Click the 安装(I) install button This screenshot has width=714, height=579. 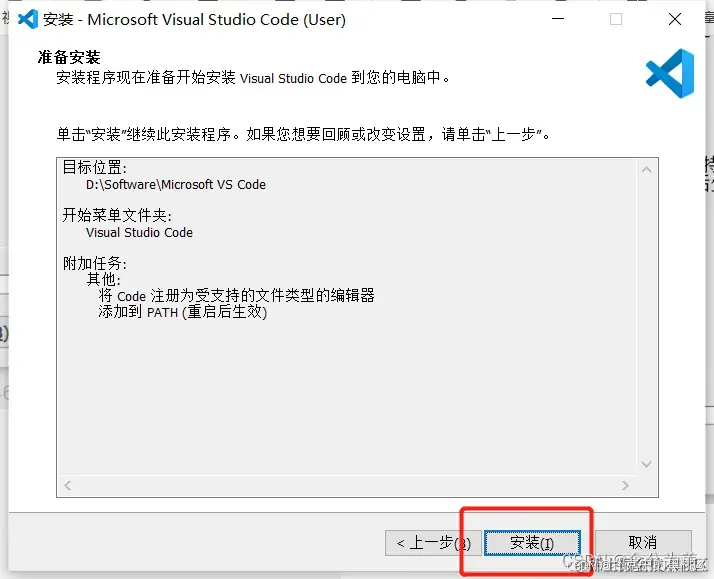[x=532, y=543]
